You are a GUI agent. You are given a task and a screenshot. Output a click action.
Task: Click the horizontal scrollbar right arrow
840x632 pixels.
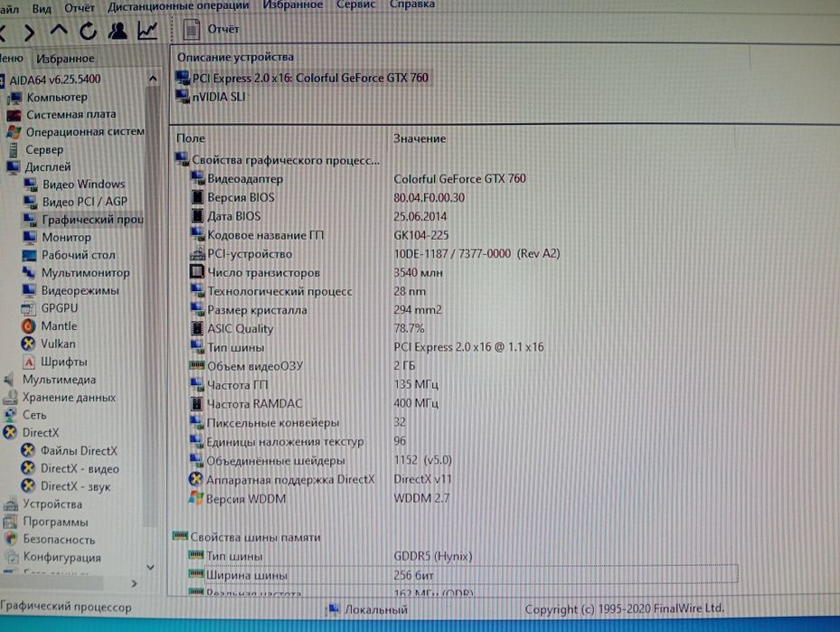(134, 583)
